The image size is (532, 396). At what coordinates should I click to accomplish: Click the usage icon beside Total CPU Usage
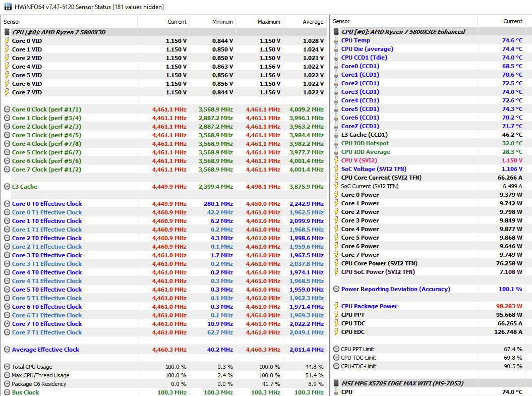click(x=7, y=366)
